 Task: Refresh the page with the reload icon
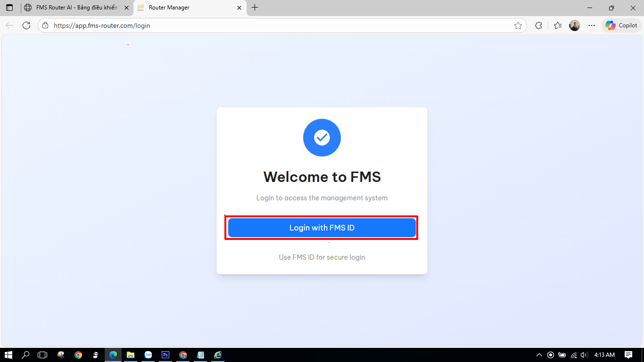point(26,25)
